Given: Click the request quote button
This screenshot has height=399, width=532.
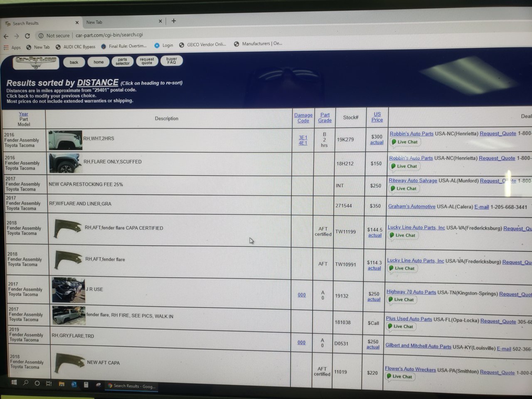Looking at the screenshot, I should [147, 61].
